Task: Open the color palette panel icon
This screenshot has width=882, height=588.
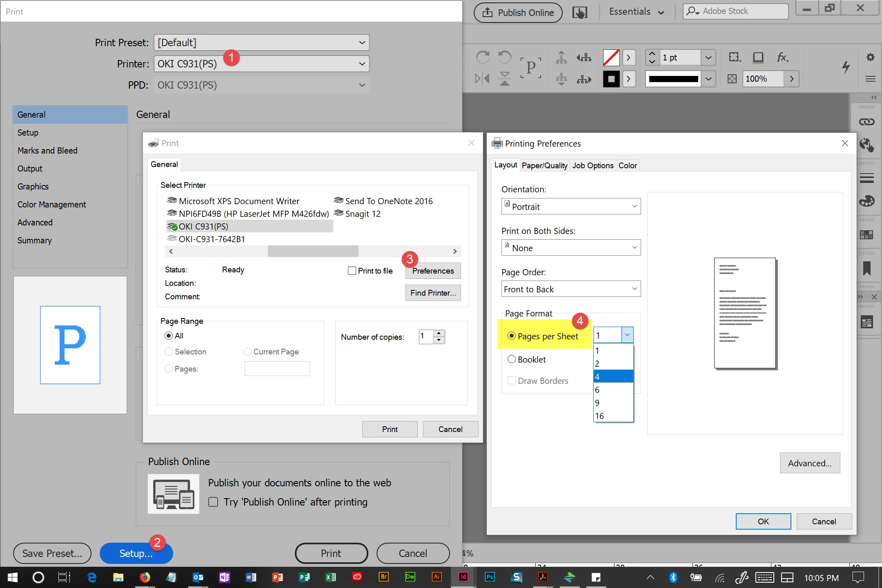Action: click(866, 201)
